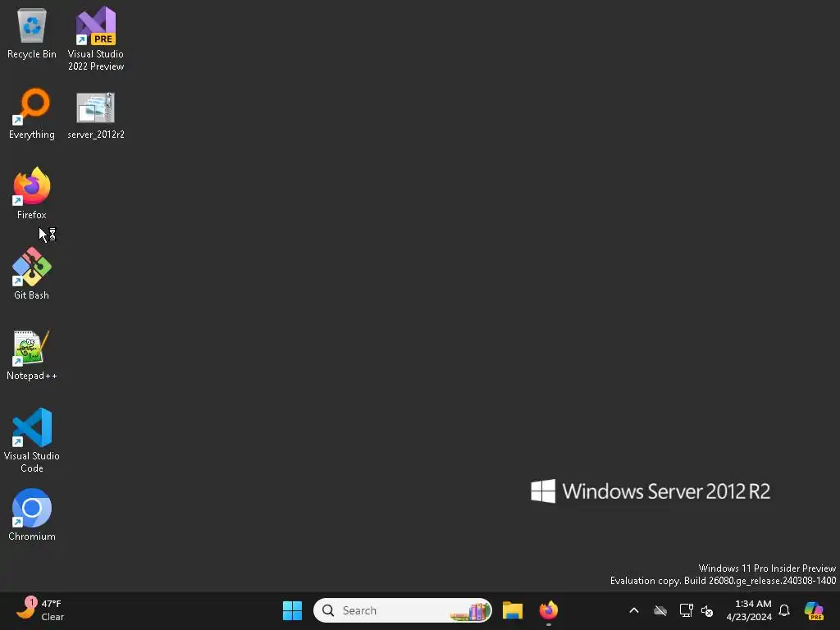Open the weather widget showing 47°F Clear
840x630 pixels.
40,610
